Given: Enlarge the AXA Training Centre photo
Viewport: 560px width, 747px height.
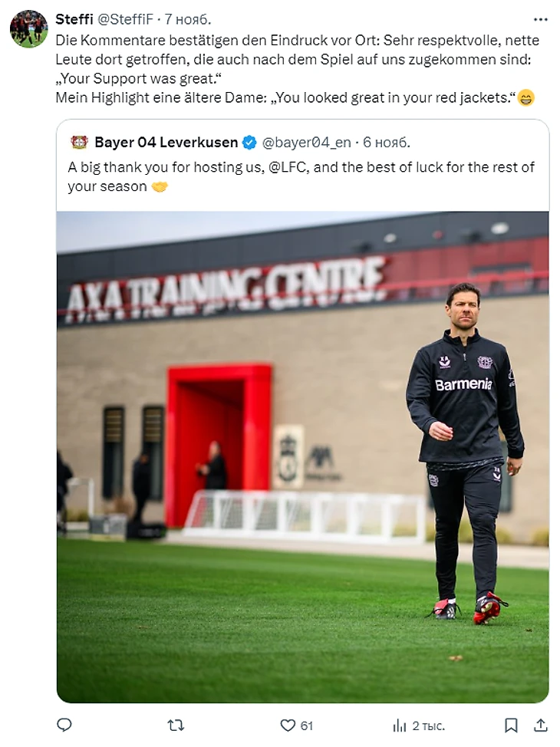Looking at the screenshot, I should pos(303,457).
